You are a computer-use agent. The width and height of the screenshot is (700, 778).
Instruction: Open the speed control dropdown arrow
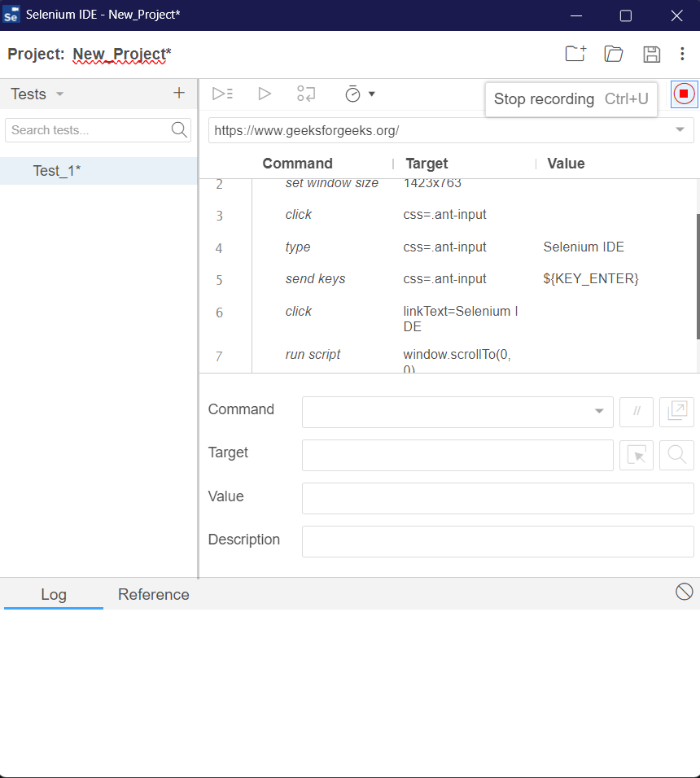[x=372, y=94]
